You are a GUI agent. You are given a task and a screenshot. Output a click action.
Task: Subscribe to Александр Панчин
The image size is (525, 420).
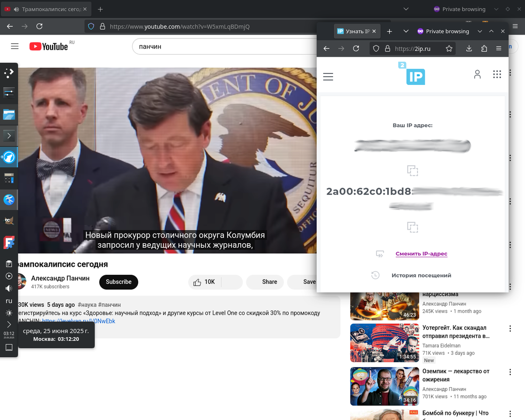[x=119, y=282]
